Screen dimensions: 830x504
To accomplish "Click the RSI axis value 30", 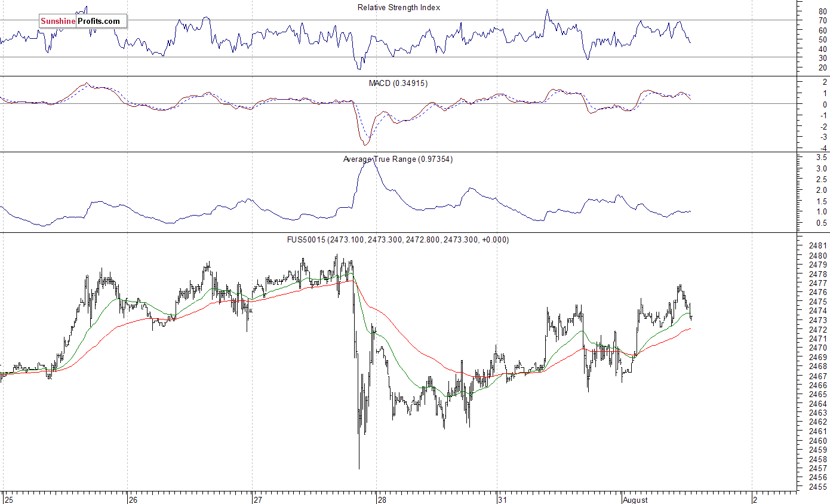I will [x=823, y=58].
